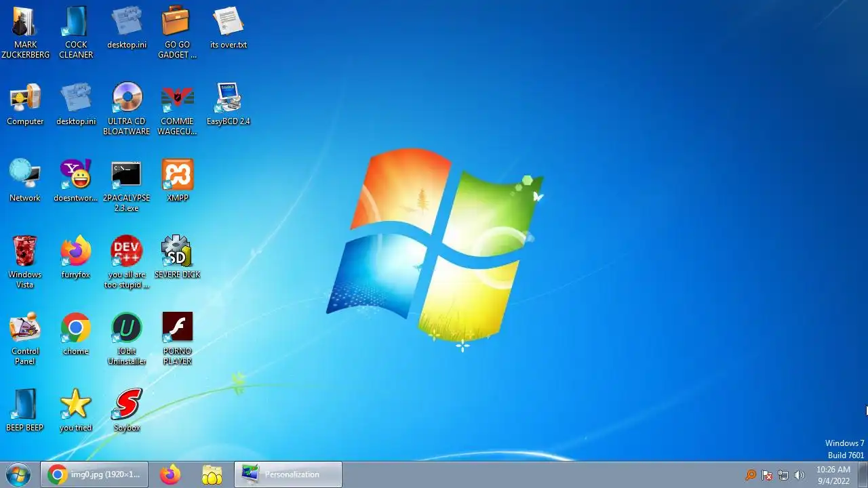Image resolution: width=868 pixels, height=488 pixels.
Task: Open Action Center flag tray icon
Action: click(767, 475)
